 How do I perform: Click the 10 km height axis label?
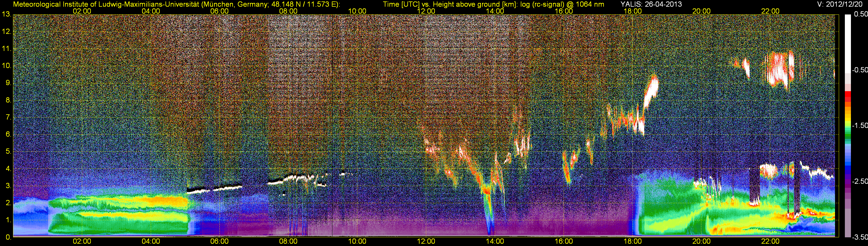tap(6, 66)
